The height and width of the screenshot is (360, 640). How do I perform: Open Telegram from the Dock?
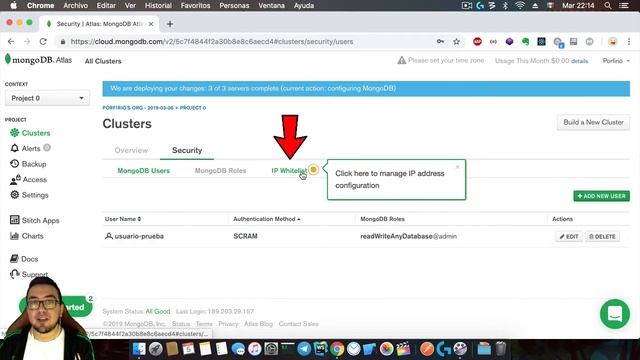click(x=304, y=349)
